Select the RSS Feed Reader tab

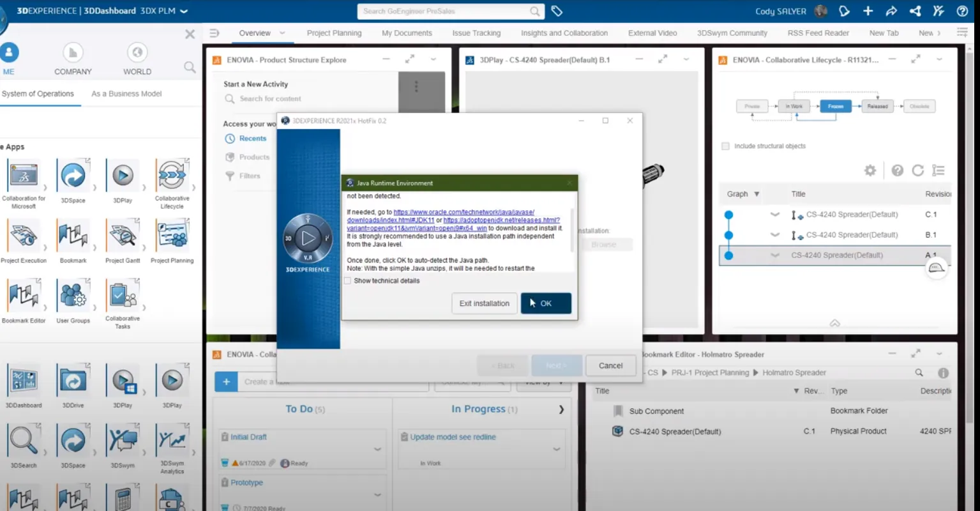pos(818,33)
